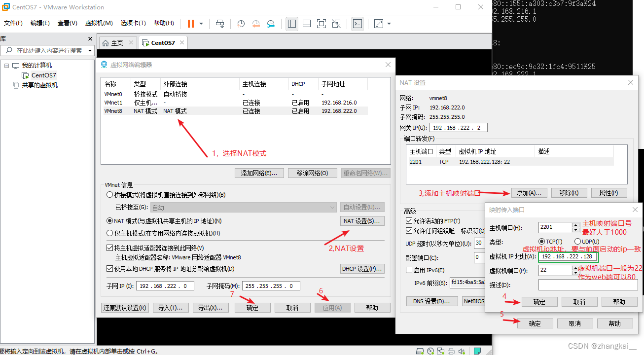Click the sound card status icon
The image size is (644, 355).
pos(462,351)
